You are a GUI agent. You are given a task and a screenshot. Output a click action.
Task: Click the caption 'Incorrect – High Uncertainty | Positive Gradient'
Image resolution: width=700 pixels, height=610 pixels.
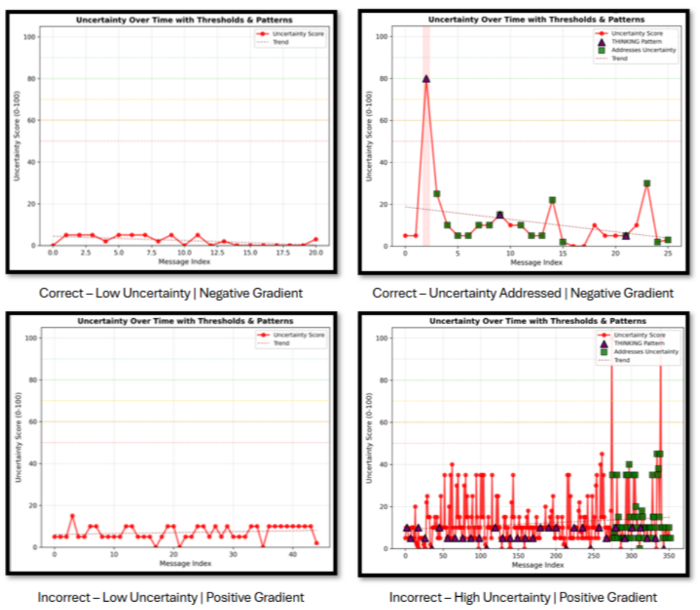click(x=523, y=597)
